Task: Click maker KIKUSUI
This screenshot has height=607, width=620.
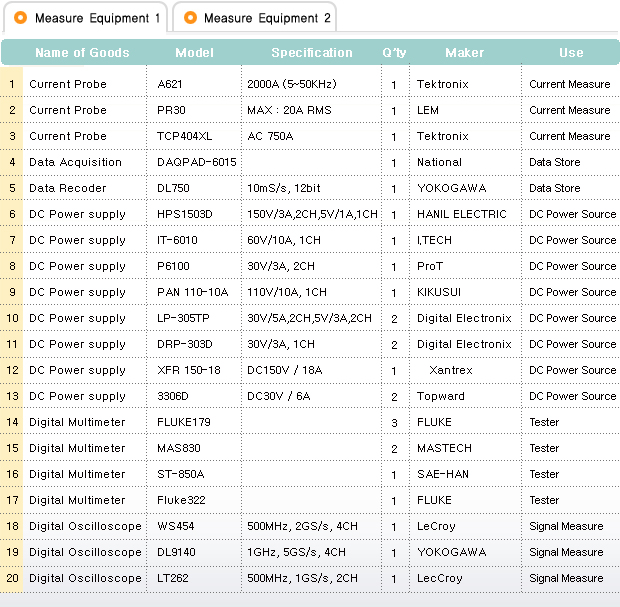Action: point(439,292)
